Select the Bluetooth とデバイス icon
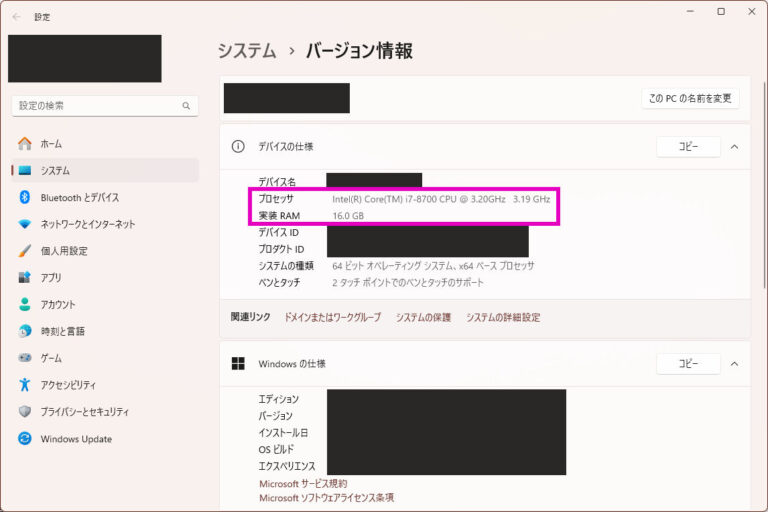 tap(24, 197)
